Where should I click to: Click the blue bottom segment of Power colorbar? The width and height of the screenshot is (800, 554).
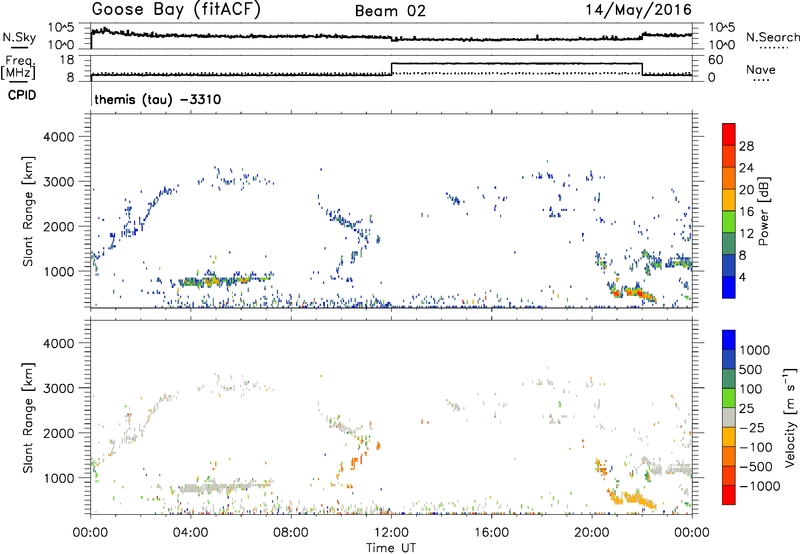pos(729,287)
